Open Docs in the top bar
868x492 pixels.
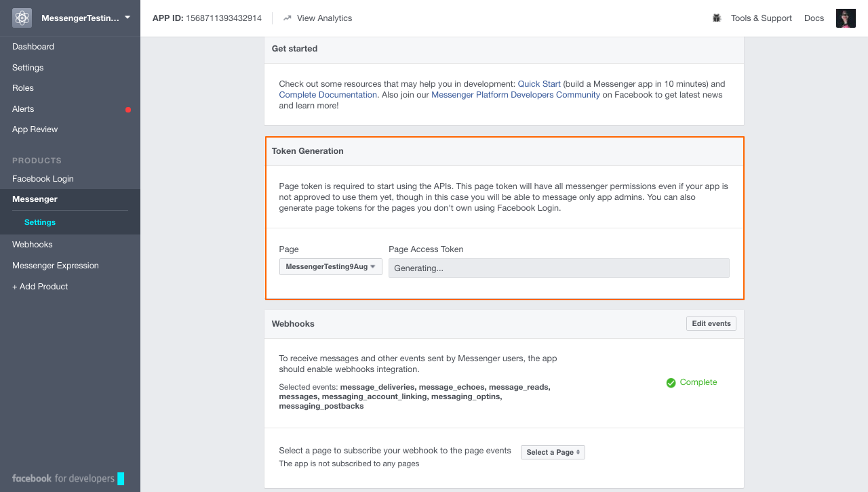[814, 18]
